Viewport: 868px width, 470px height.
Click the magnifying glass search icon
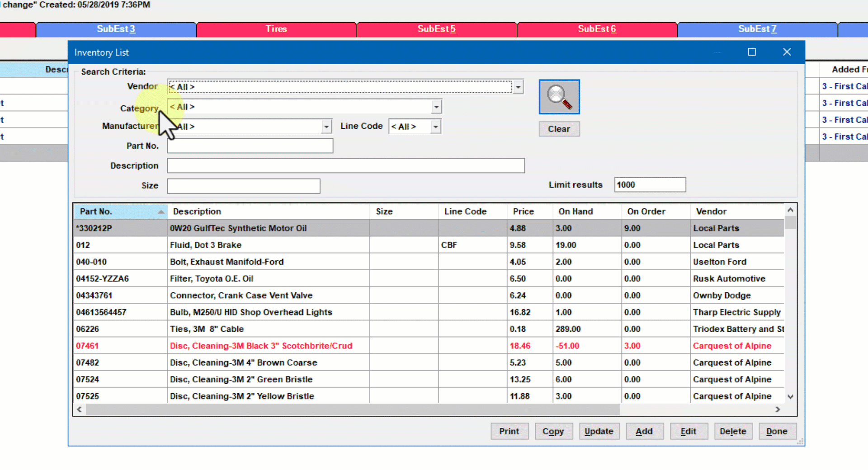pos(559,97)
